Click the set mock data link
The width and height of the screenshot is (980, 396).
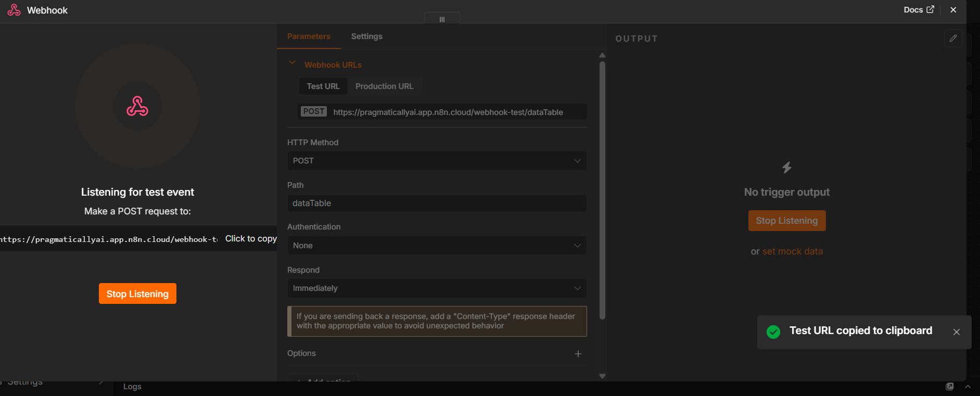[793, 251]
